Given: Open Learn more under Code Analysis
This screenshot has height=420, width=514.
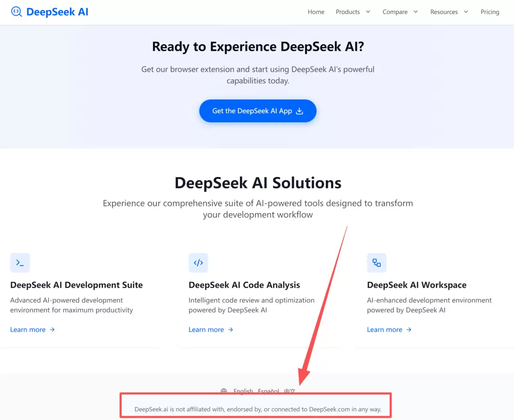Looking at the screenshot, I should (206, 330).
